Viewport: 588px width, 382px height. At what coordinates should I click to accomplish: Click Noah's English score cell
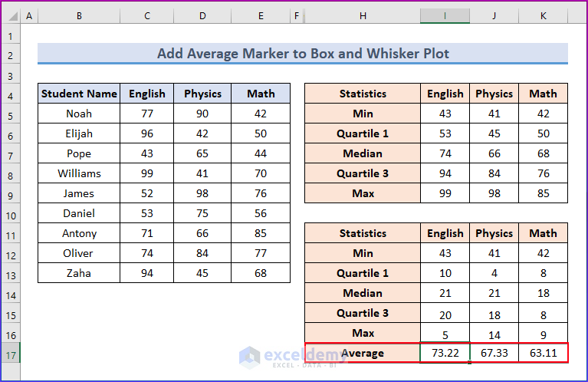(146, 114)
